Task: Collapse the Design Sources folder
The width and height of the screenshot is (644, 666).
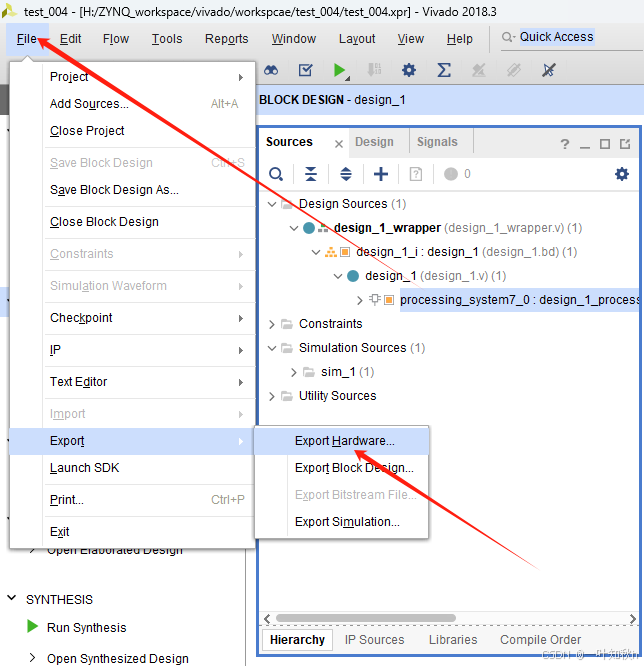Action: 272,204
